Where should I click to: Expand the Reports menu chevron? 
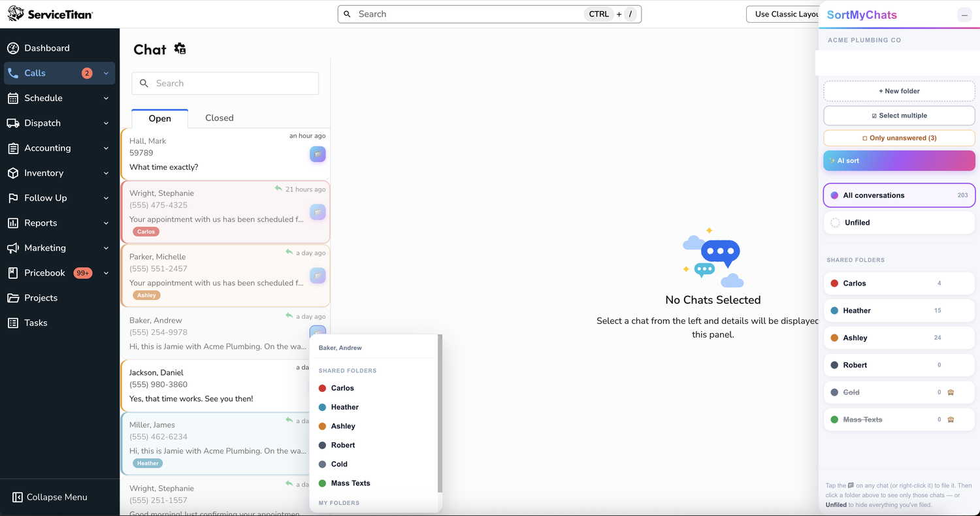(x=106, y=223)
